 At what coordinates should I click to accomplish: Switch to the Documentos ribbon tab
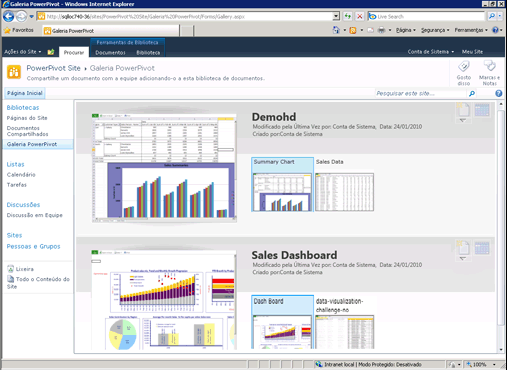click(x=110, y=53)
